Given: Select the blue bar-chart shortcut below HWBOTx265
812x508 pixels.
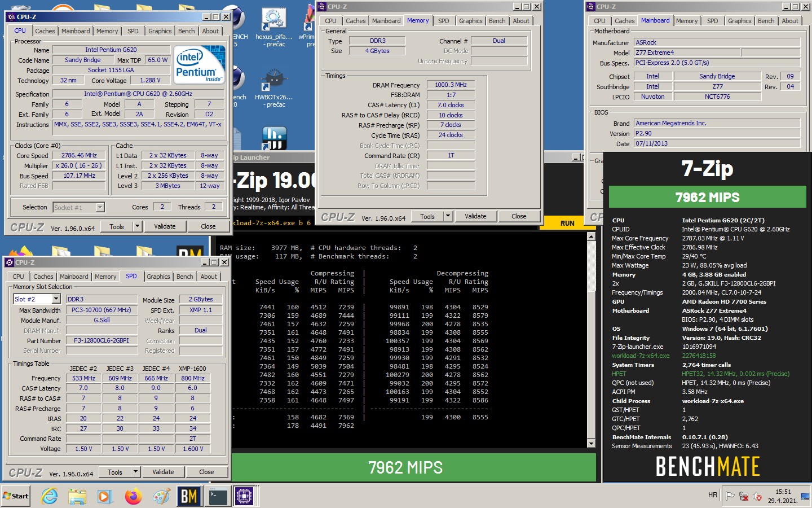Looking at the screenshot, I should [275, 138].
